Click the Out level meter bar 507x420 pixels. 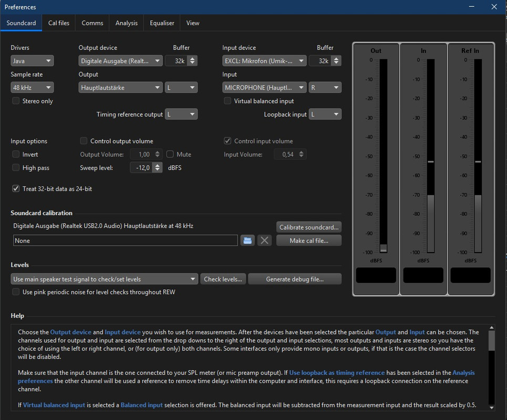pyautogui.click(x=383, y=156)
